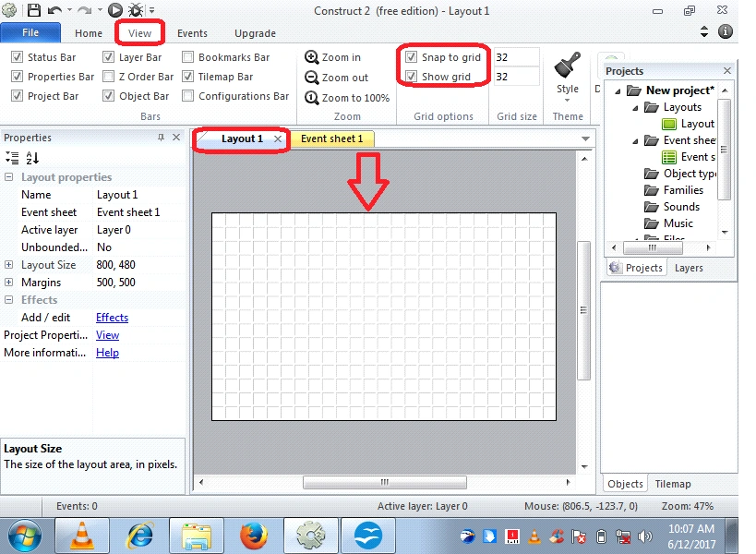Run the layout with the play icon
The width and height of the screenshot is (756, 554).
pyautogui.click(x=114, y=9)
